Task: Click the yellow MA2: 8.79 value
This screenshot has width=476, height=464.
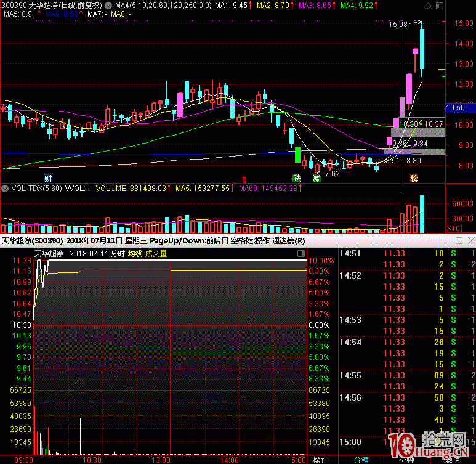Action: pyautogui.click(x=275, y=6)
